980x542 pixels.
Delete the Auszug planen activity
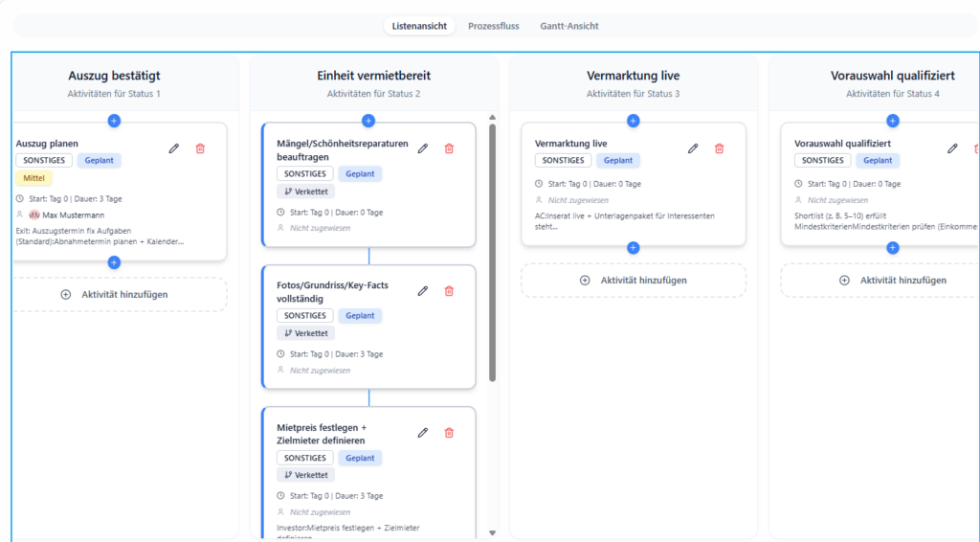tap(200, 148)
